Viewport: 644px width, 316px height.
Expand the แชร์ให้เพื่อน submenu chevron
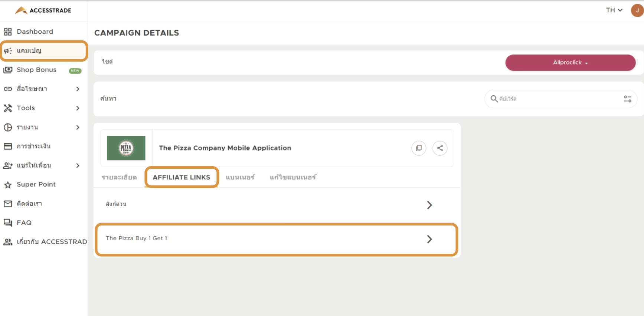point(78,165)
